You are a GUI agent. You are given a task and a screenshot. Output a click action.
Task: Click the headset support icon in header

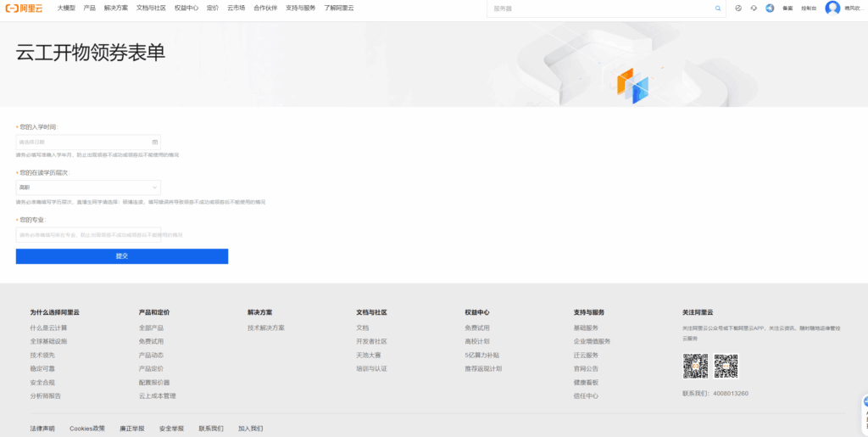(754, 8)
